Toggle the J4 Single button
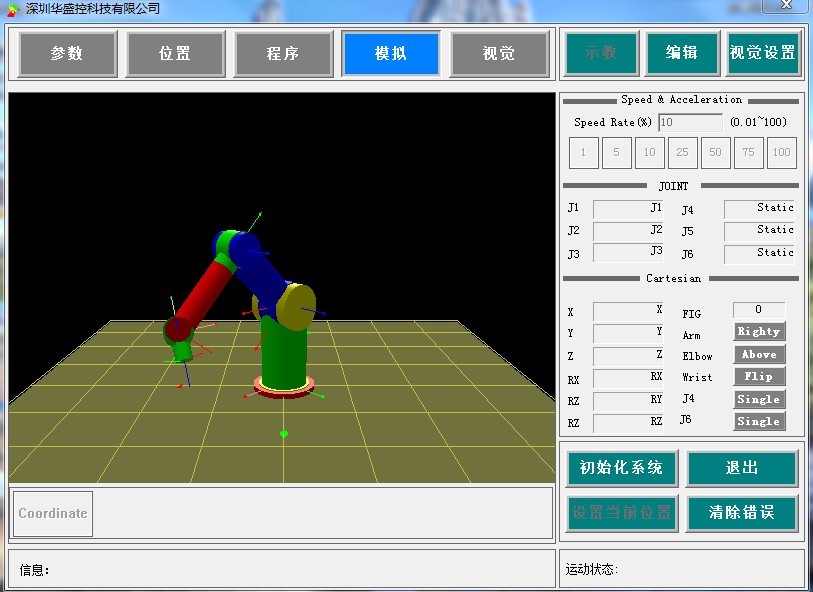Screen dimensions: 813x592 click(758, 400)
